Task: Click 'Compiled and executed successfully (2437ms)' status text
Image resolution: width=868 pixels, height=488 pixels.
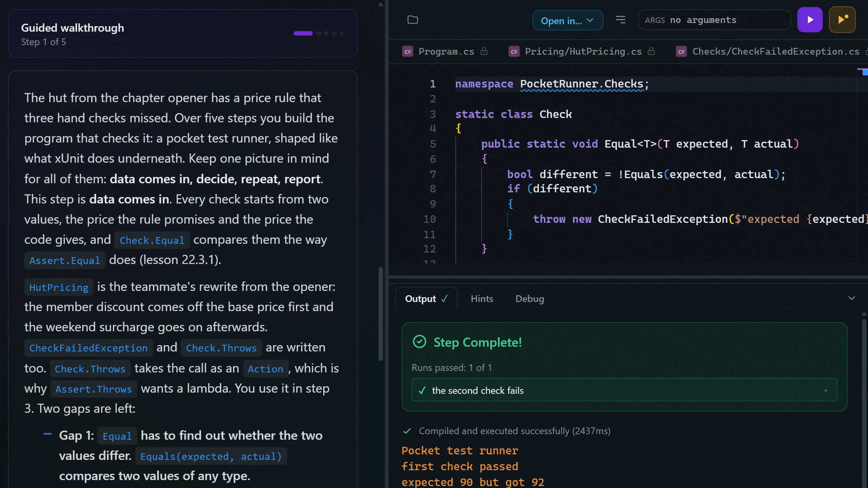Action: pos(514,431)
